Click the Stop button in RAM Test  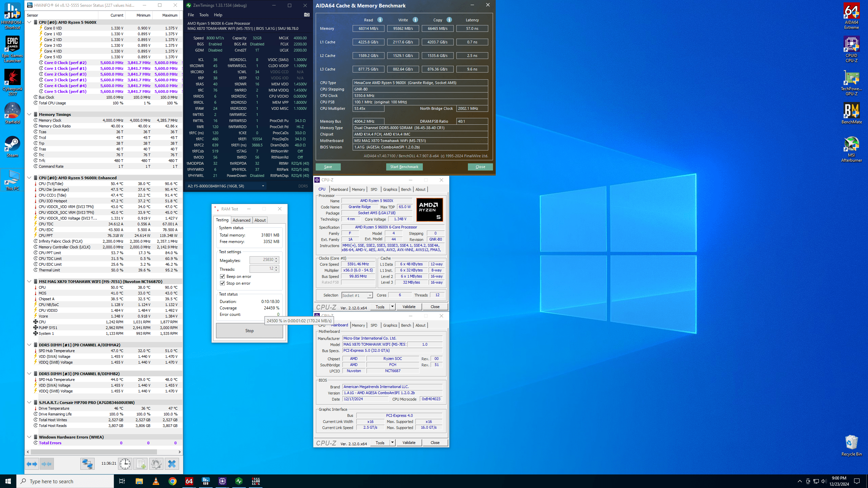pos(249,331)
